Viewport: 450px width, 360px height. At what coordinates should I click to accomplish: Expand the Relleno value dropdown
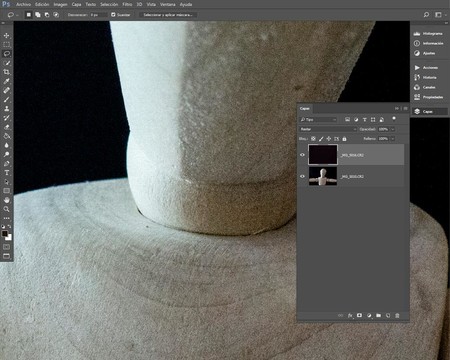(393, 138)
